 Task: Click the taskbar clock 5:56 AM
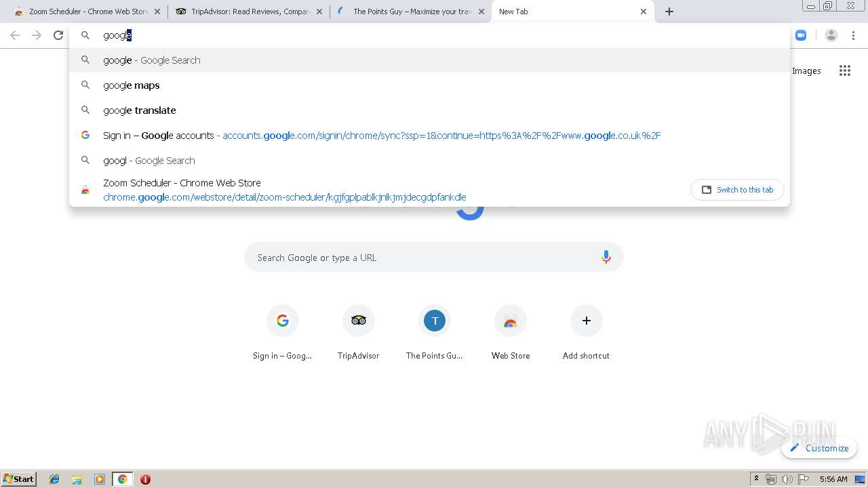tap(833, 479)
